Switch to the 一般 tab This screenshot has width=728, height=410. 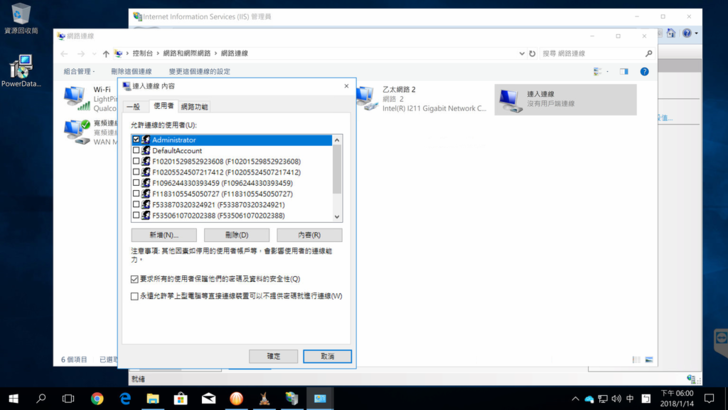tap(134, 107)
